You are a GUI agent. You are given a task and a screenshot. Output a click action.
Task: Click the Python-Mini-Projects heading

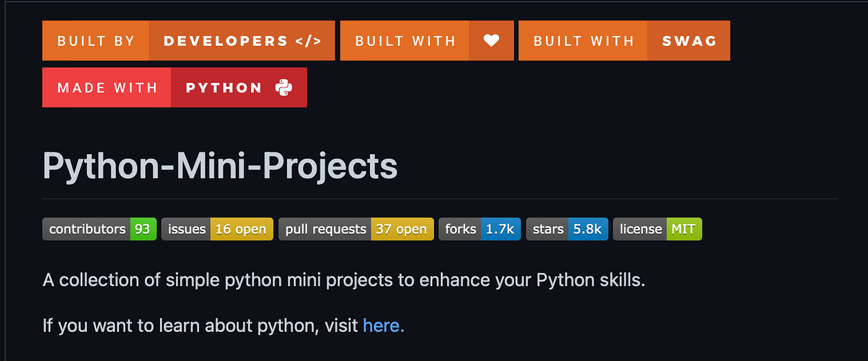(220, 165)
